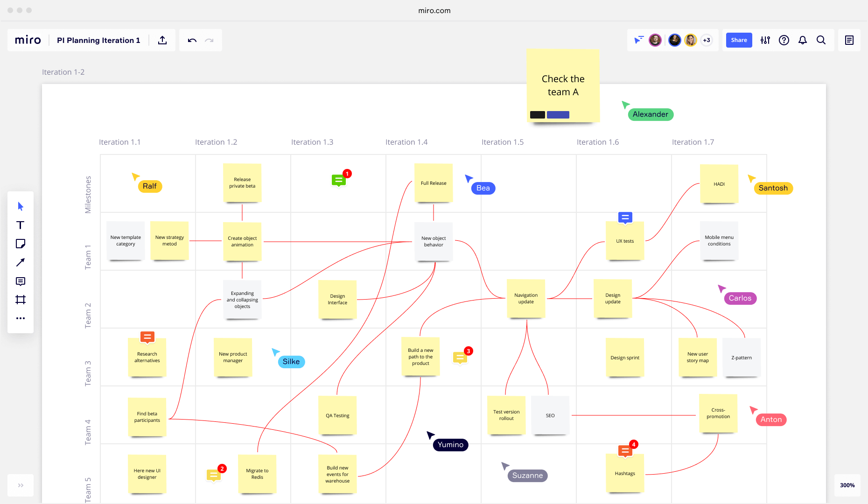Open notifications bell
The image size is (868, 504).
[803, 40]
